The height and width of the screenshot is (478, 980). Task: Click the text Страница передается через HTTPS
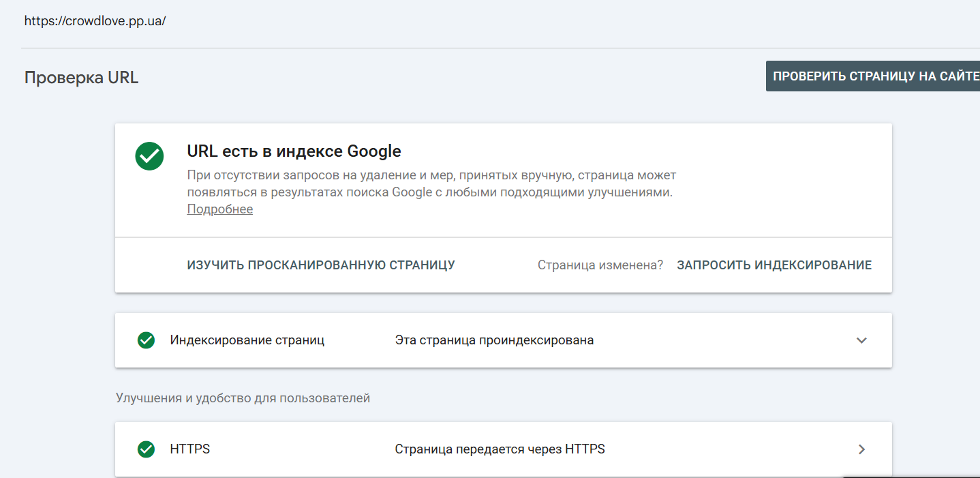coord(500,449)
